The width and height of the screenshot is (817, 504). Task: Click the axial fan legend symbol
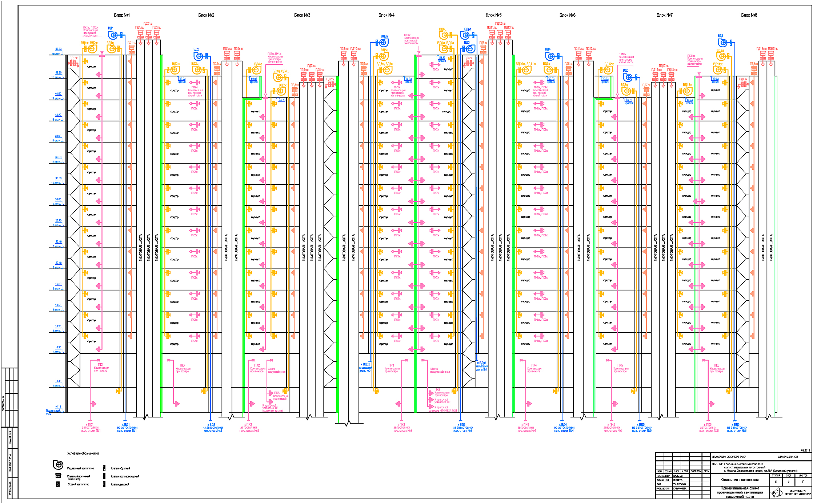(x=58, y=484)
